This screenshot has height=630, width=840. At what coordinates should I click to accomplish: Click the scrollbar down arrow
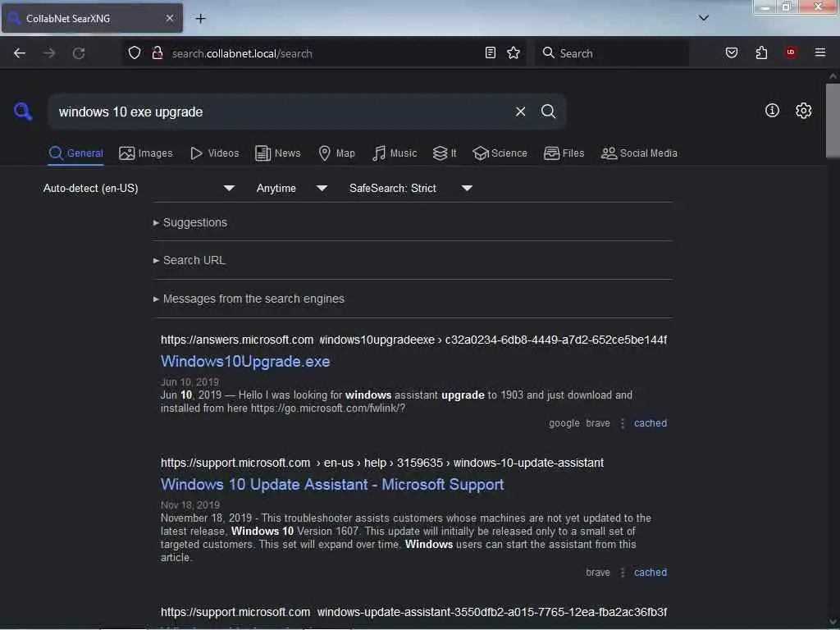coord(833,622)
